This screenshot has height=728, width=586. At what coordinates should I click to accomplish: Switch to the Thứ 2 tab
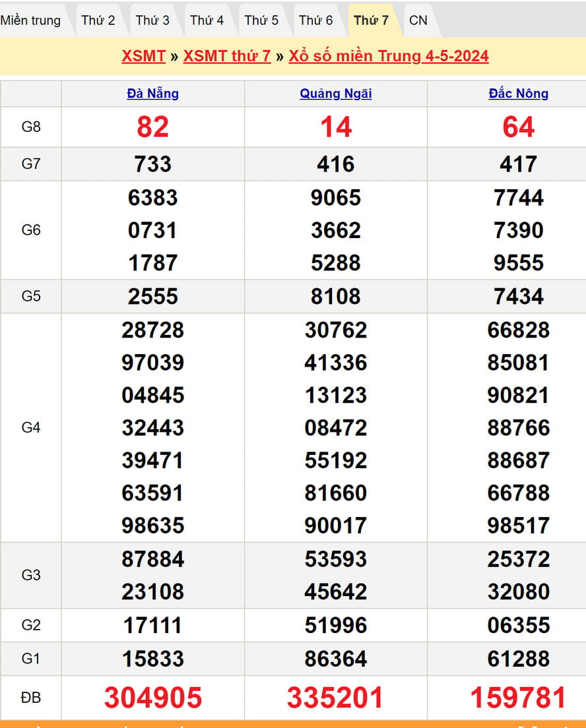(98, 20)
